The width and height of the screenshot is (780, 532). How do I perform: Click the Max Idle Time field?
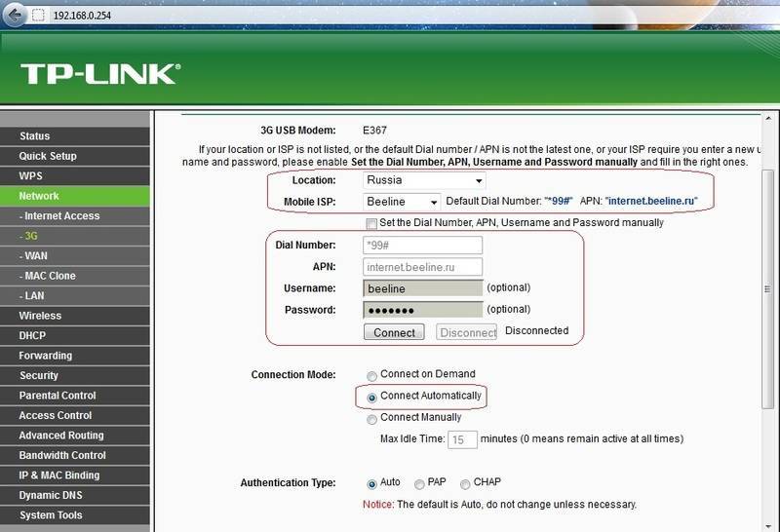(x=462, y=439)
